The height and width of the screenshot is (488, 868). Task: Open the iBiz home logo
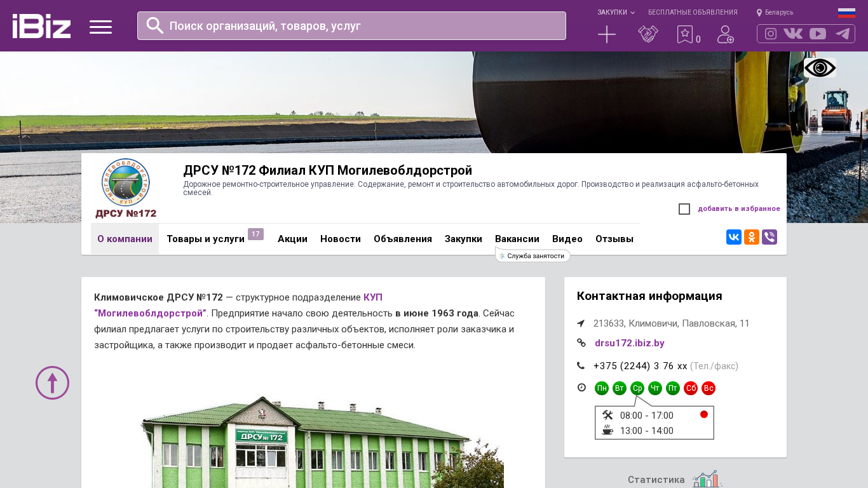click(41, 26)
